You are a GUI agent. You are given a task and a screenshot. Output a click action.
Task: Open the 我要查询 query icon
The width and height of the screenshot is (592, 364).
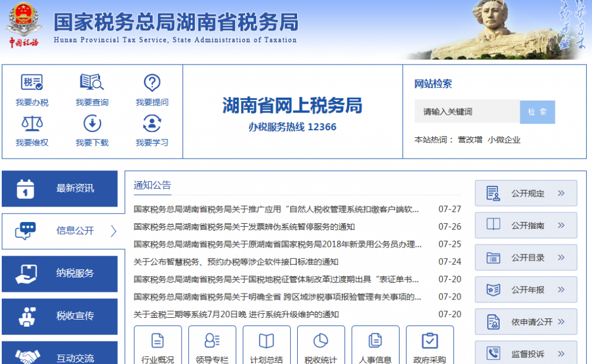click(92, 83)
